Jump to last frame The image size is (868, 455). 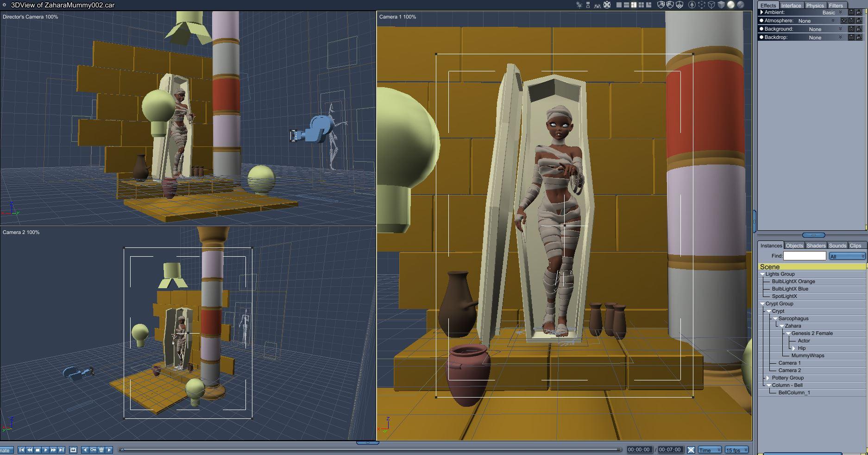point(61,450)
